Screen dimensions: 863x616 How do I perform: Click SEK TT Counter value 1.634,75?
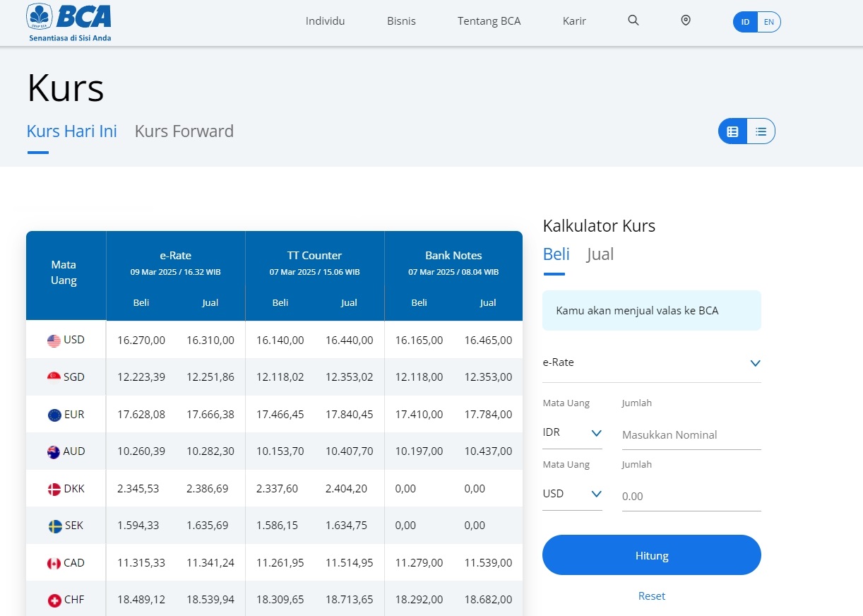pyautogui.click(x=346, y=526)
